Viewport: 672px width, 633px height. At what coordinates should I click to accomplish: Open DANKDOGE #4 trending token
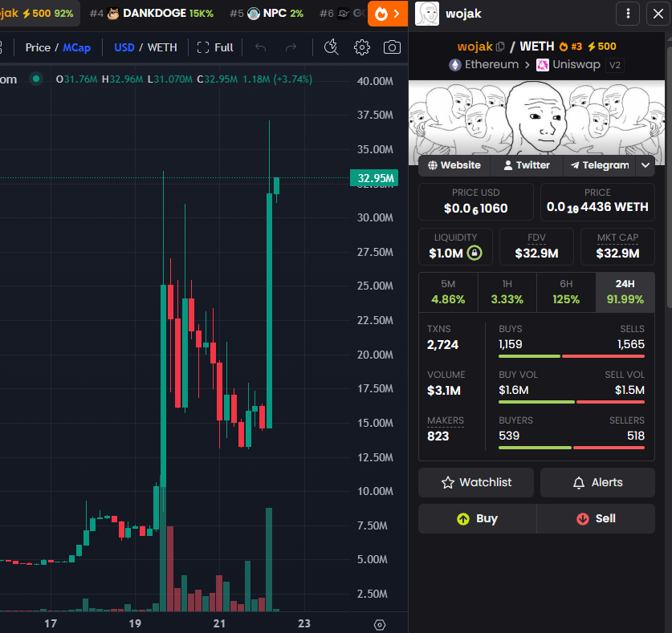(x=151, y=14)
